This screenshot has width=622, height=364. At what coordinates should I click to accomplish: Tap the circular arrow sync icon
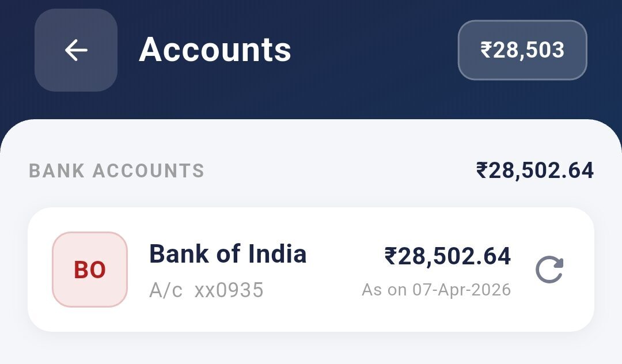pos(549,270)
